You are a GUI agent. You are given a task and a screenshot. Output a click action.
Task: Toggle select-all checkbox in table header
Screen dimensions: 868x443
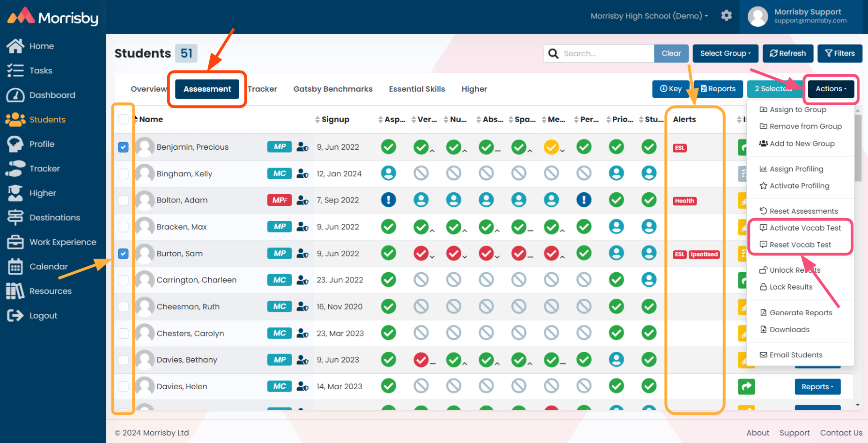[123, 119]
